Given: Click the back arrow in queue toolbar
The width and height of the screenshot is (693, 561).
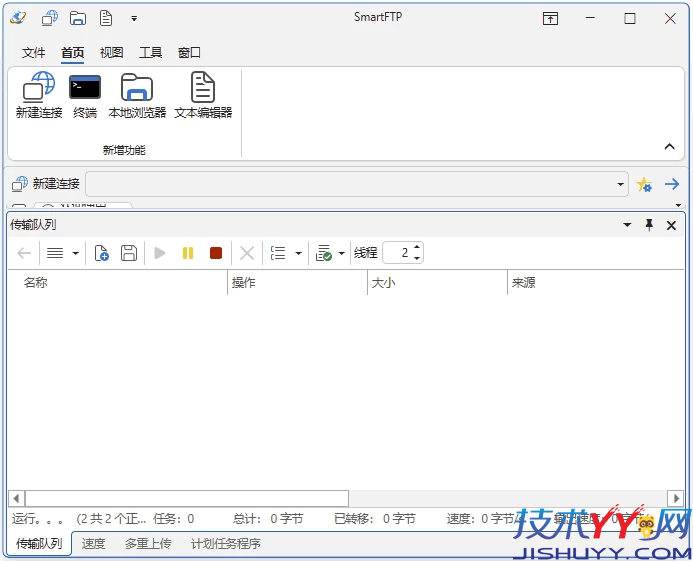Looking at the screenshot, I should [24, 253].
